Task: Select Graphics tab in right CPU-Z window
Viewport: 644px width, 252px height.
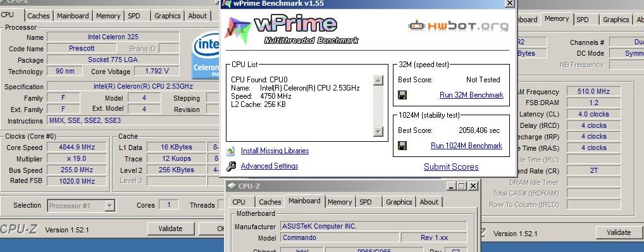Action: coord(616,20)
